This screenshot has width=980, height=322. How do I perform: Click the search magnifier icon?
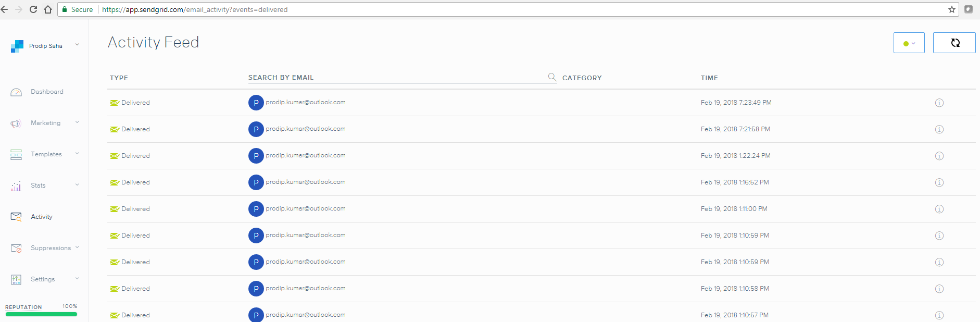pos(552,77)
